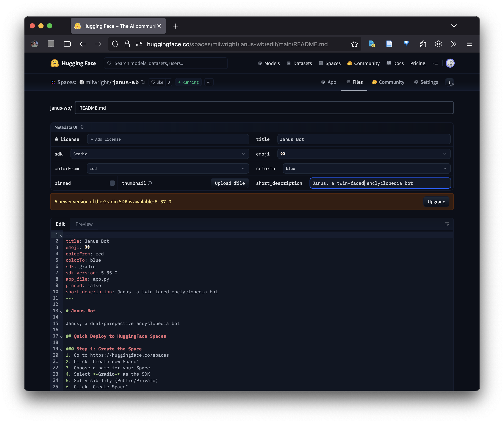This screenshot has height=423, width=504.
Task: Open the Settings tab of the space
Action: pyautogui.click(x=426, y=82)
